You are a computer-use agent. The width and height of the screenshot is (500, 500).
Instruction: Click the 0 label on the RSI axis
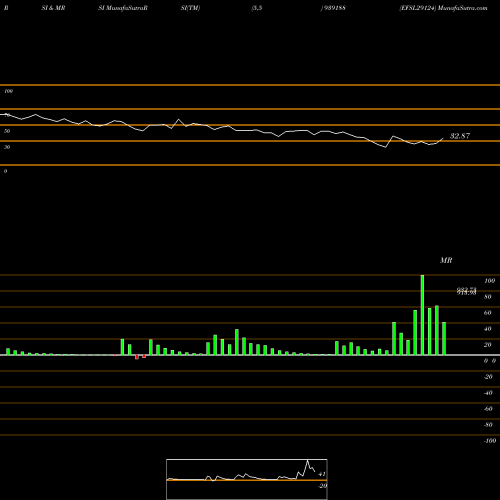tap(6, 171)
